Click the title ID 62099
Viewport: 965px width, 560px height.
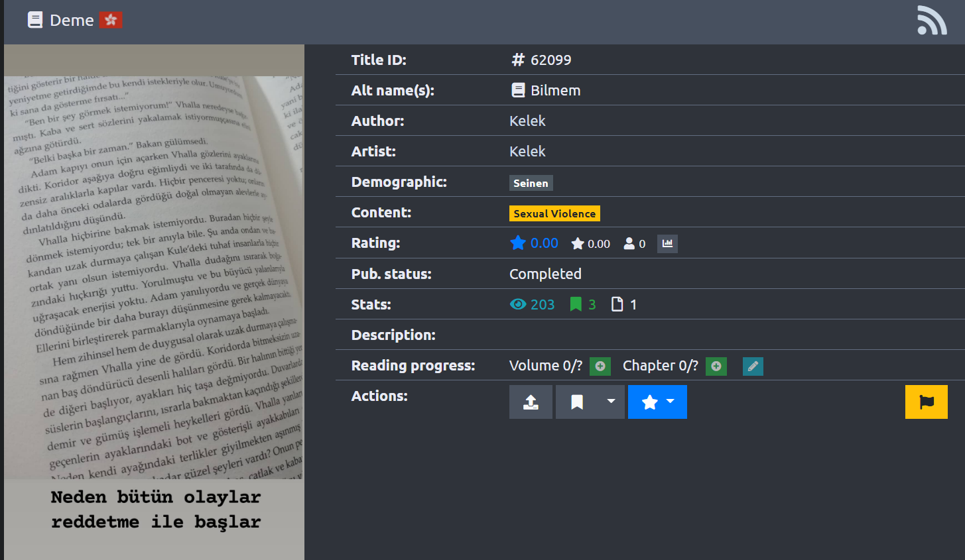[x=550, y=60]
